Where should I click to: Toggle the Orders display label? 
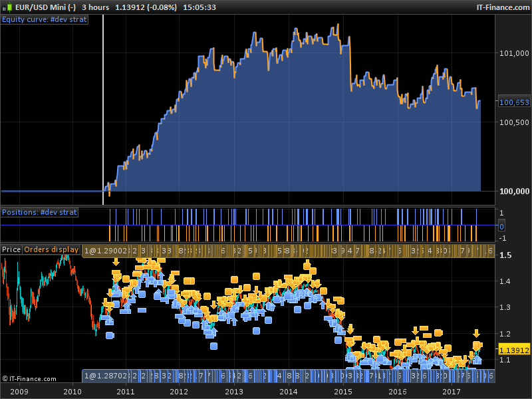pos(51,249)
